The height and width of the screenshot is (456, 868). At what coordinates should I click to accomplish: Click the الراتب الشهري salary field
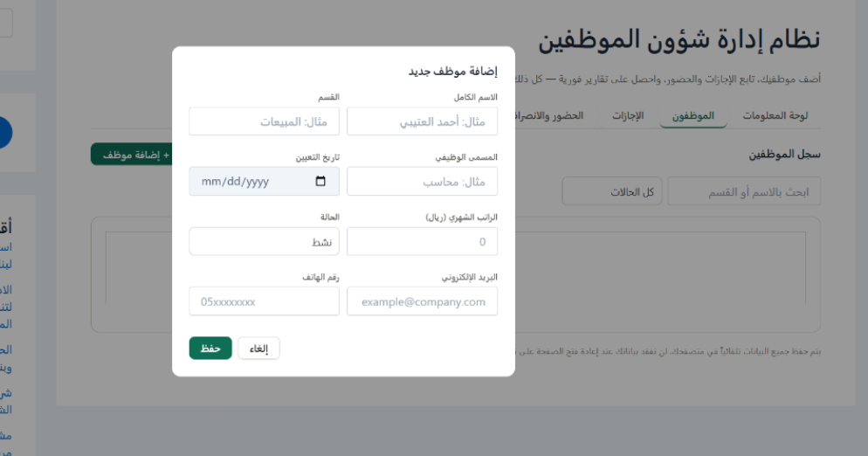(x=422, y=241)
